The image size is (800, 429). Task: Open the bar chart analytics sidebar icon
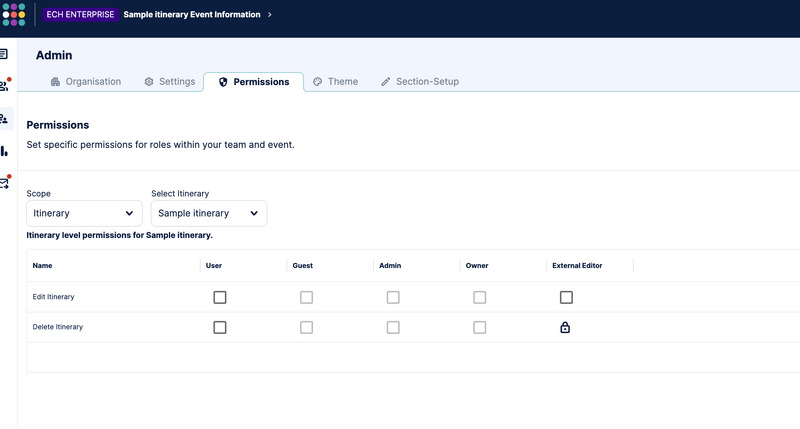coord(4,151)
